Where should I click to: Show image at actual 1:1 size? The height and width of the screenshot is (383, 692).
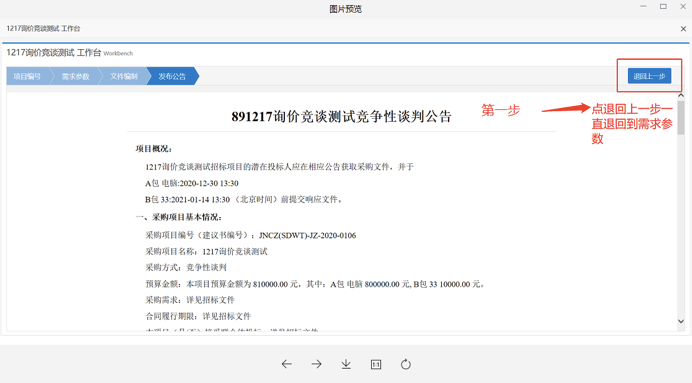pyautogui.click(x=376, y=364)
